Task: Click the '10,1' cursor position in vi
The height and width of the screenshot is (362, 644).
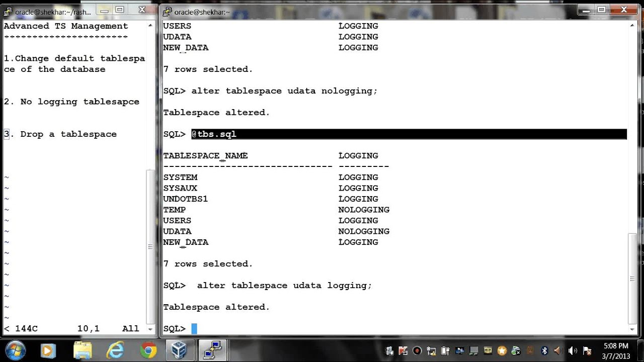Action: [89, 329]
